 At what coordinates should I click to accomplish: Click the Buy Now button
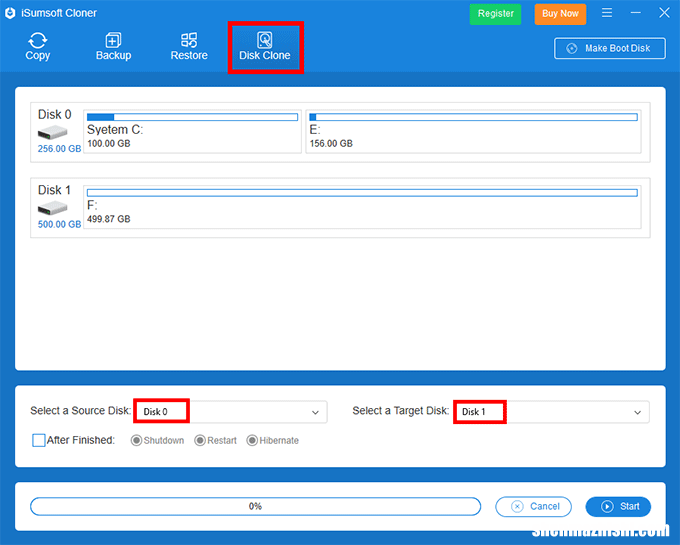[x=560, y=14]
